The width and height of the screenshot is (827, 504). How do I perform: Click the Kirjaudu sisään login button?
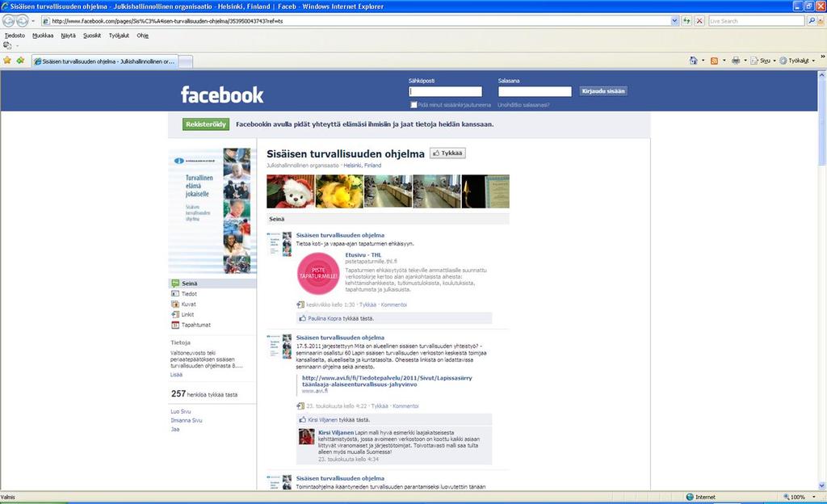pos(602,91)
